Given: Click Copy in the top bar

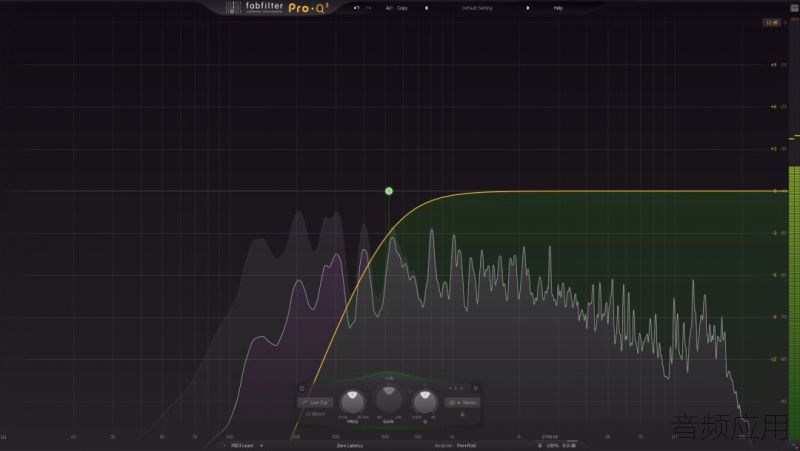Looking at the screenshot, I should (x=403, y=8).
